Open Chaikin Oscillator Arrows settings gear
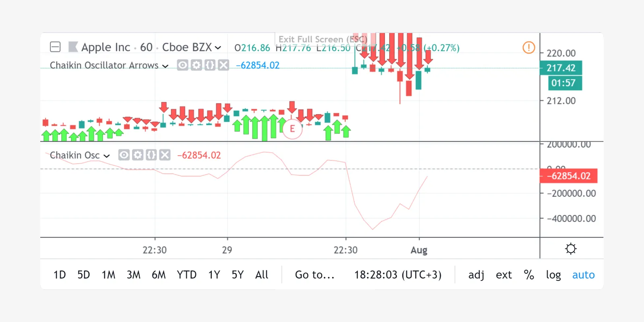 (196, 65)
